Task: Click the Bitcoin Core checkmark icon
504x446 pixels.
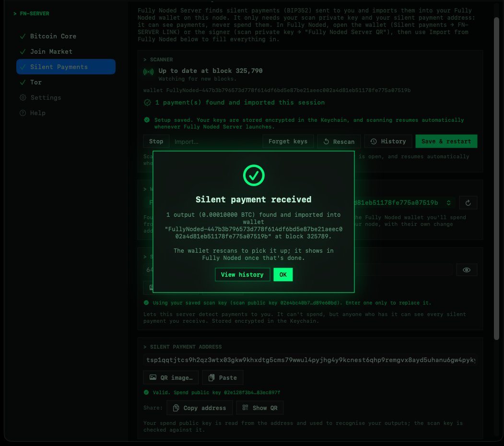Action: click(x=23, y=36)
